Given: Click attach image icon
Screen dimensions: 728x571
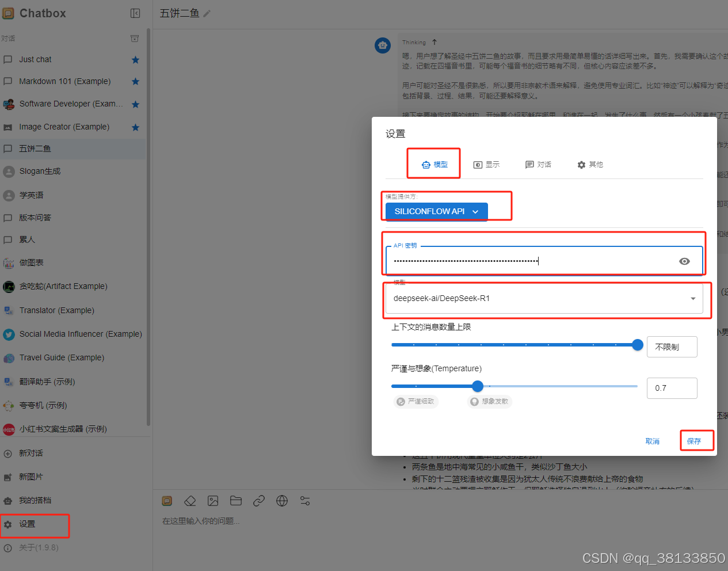Looking at the screenshot, I should [x=213, y=501].
